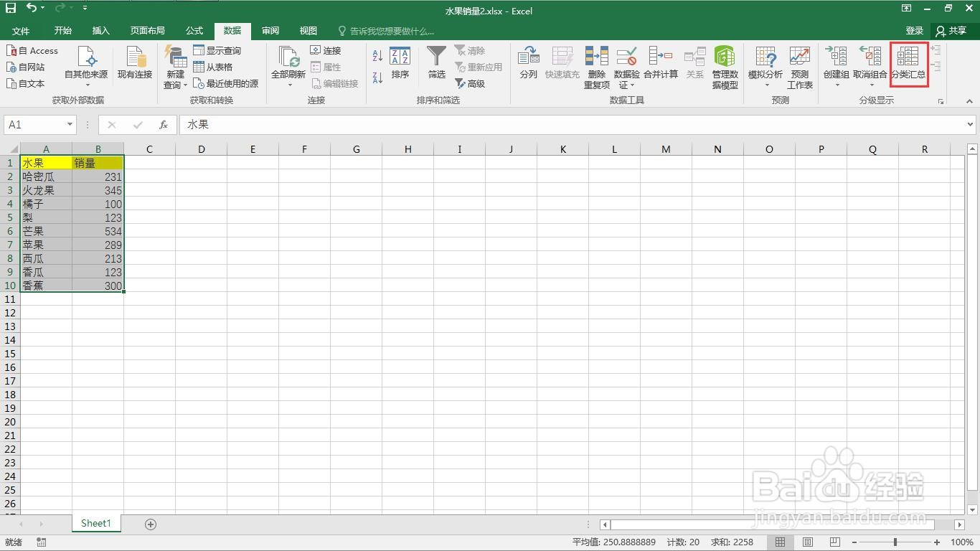
Task: Click Remove Duplicates (删除重复项)
Action: point(597,67)
